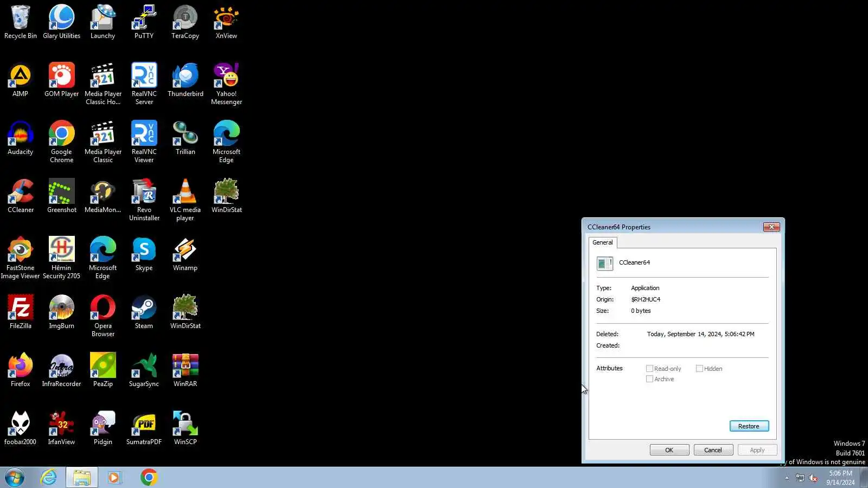Select the IrfanView shortcut
The width and height of the screenshot is (868, 488).
coord(61,429)
